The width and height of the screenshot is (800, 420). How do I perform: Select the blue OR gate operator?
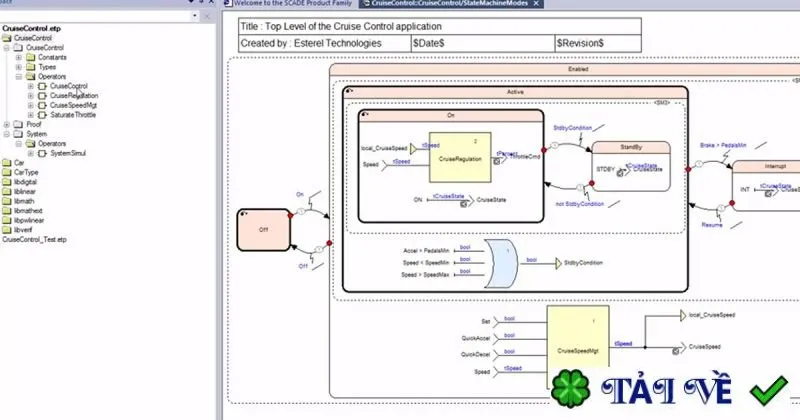[x=501, y=263]
